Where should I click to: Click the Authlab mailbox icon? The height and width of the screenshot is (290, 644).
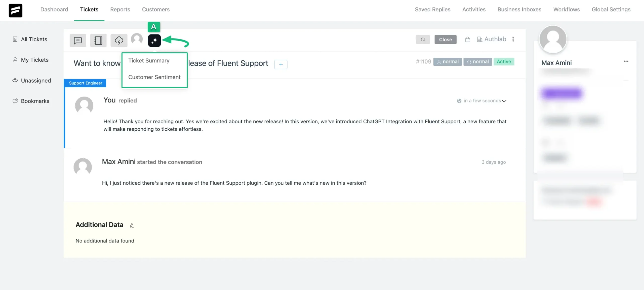point(480,39)
